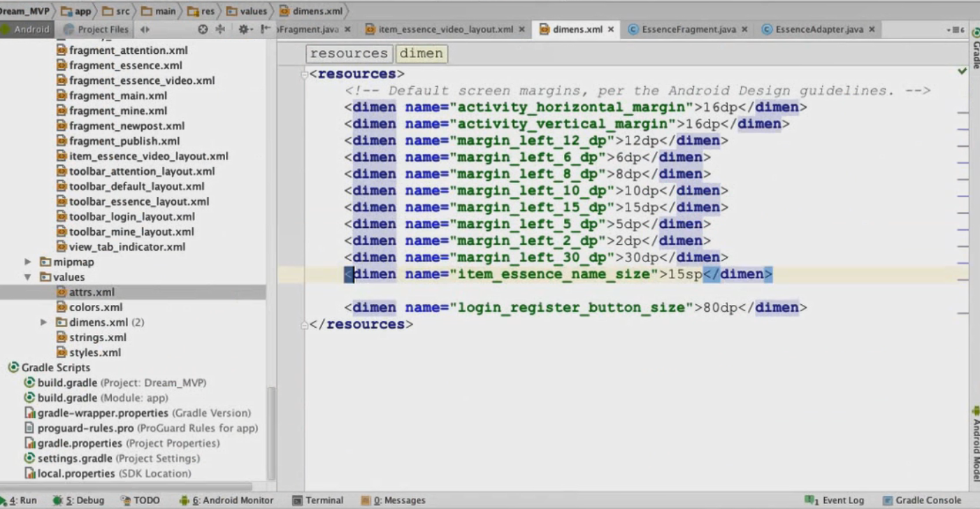Viewport: 980px width, 509px height.
Task: Close the dimens.xml editor tab
Action: pos(610,29)
